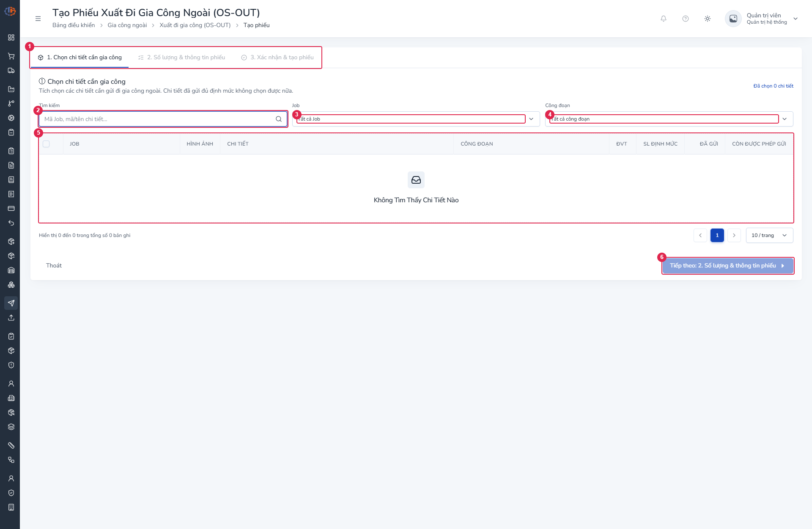This screenshot has width=812, height=529.
Task: Click the Đã chọn 0 chi tiết text
Action: [773, 86]
